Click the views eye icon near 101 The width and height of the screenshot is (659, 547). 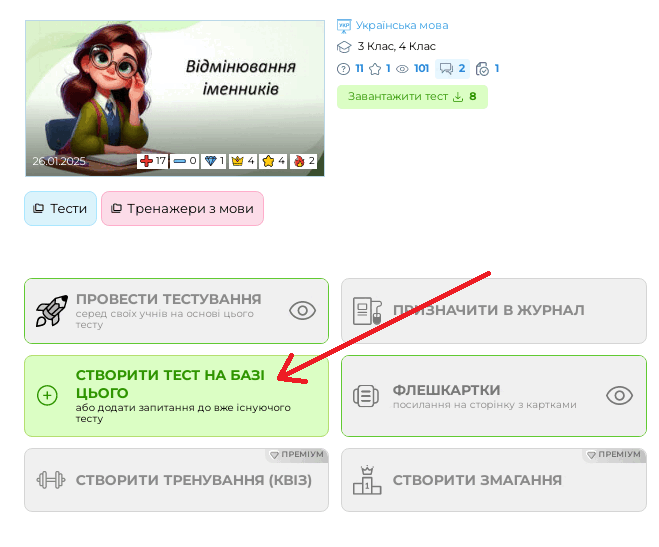(x=402, y=69)
